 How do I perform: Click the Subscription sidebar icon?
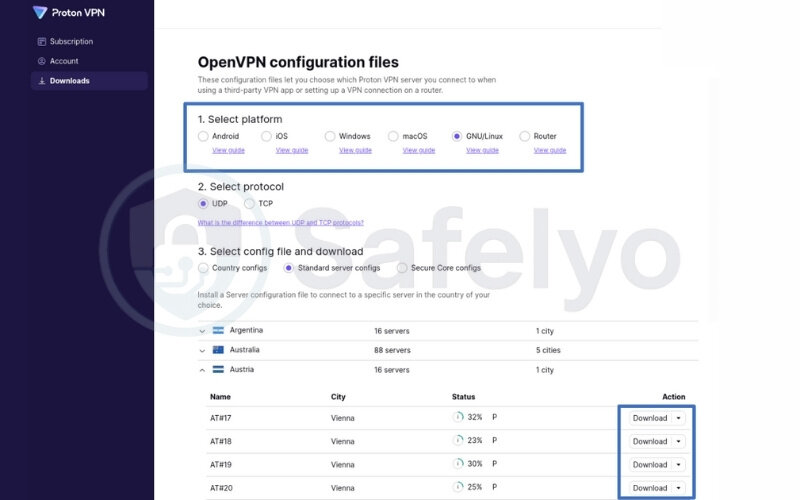point(42,41)
